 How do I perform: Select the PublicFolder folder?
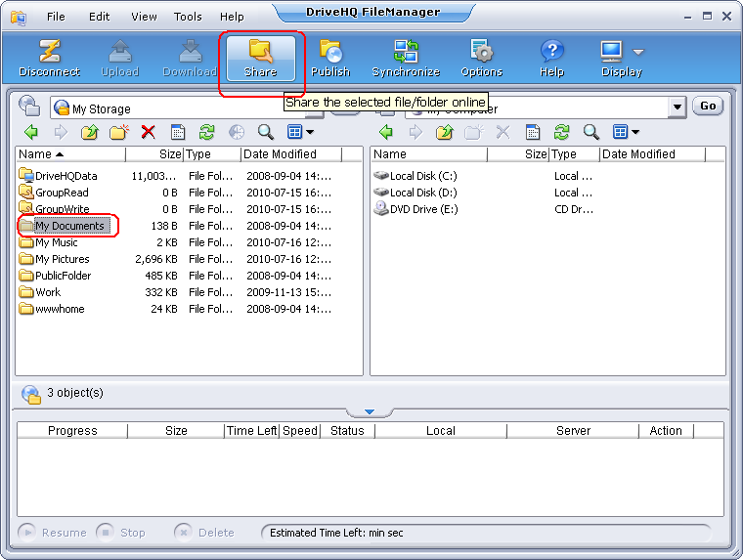click(63, 276)
